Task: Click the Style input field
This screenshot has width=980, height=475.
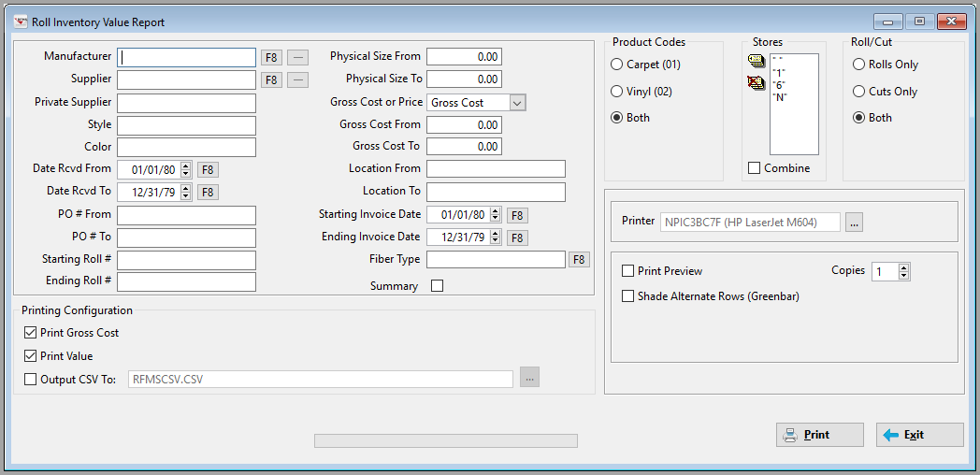Action: coord(186,125)
